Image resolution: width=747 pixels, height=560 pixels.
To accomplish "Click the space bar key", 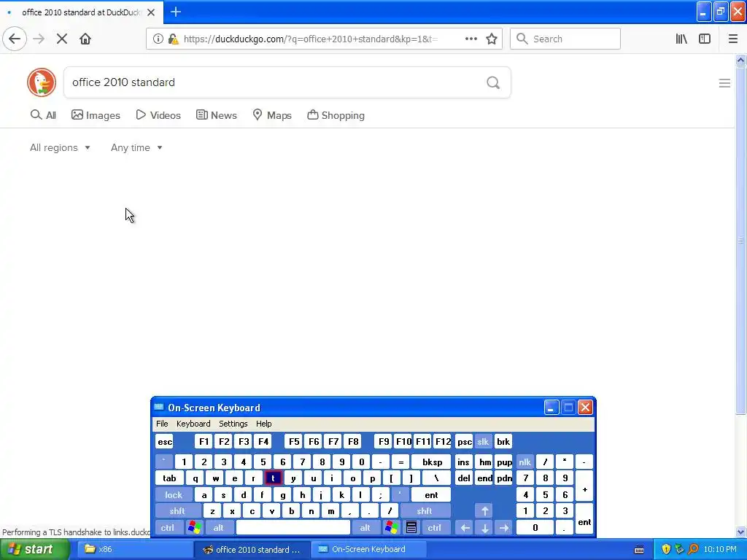I will 293,528.
